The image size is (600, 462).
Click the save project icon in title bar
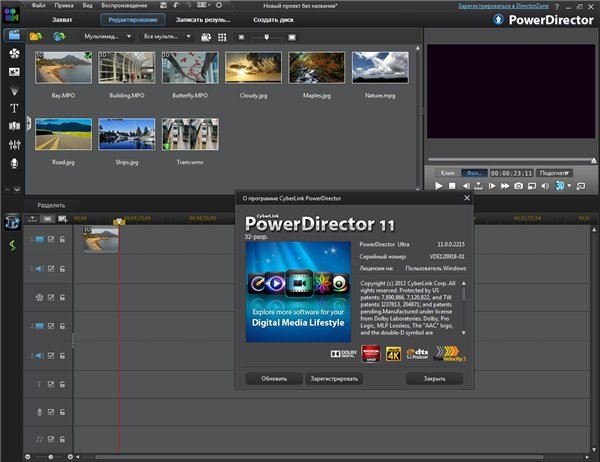163,5
